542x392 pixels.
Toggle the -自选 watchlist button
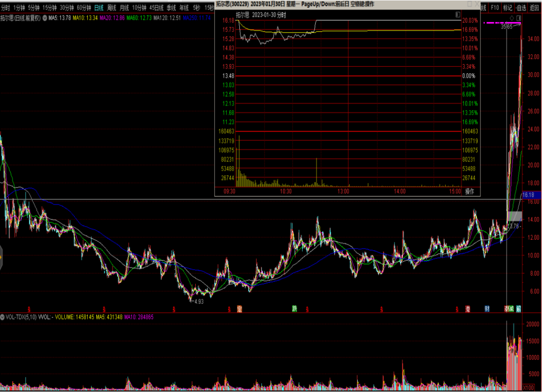(x=521, y=8)
